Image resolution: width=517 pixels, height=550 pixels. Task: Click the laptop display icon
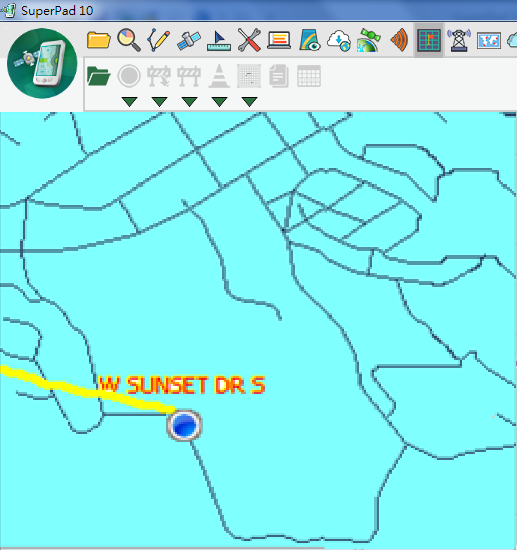click(279, 40)
